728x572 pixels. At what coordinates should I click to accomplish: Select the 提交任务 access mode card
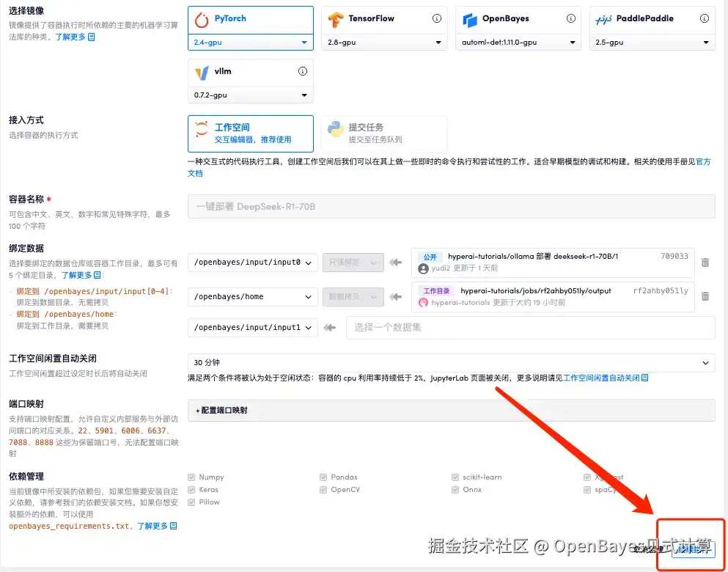coord(384,133)
